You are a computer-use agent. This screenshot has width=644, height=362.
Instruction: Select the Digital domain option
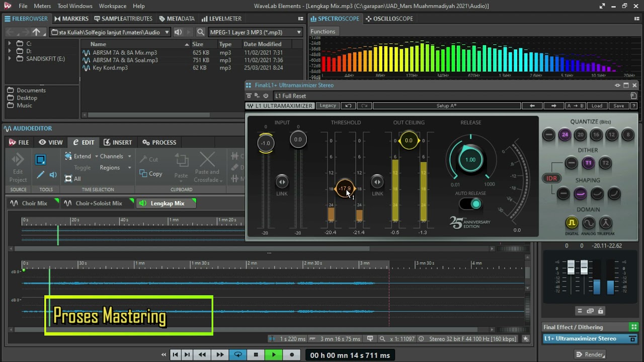click(x=572, y=223)
